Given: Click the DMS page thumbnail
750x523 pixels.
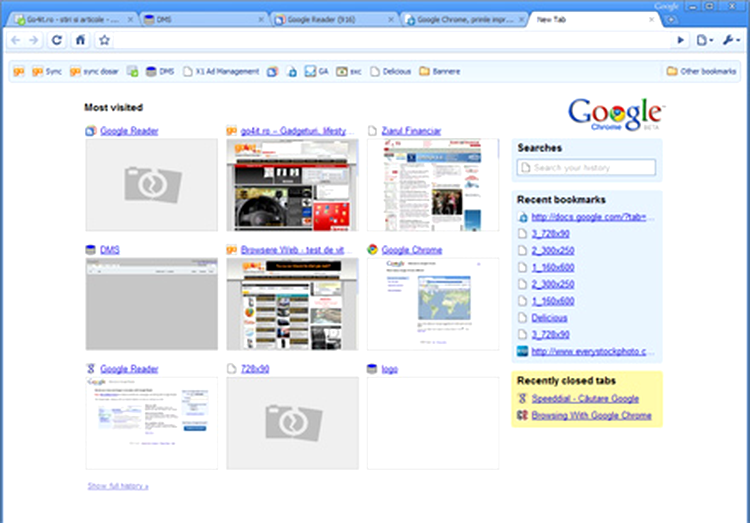Looking at the screenshot, I should coord(152,304).
